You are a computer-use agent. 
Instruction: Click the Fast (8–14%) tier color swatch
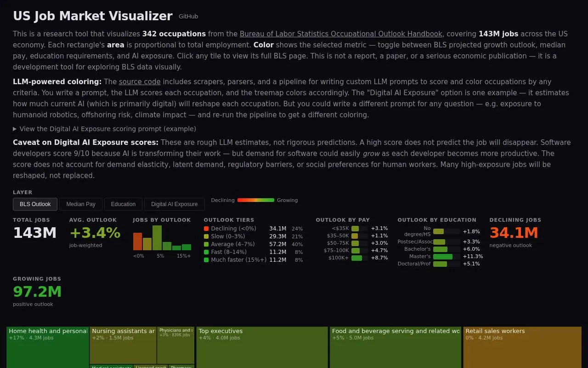click(206, 252)
